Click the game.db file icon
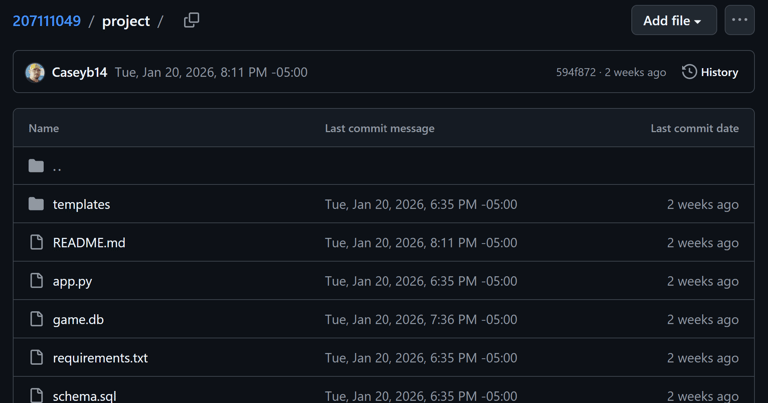The image size is (768, 403). (x=36, y=319)
